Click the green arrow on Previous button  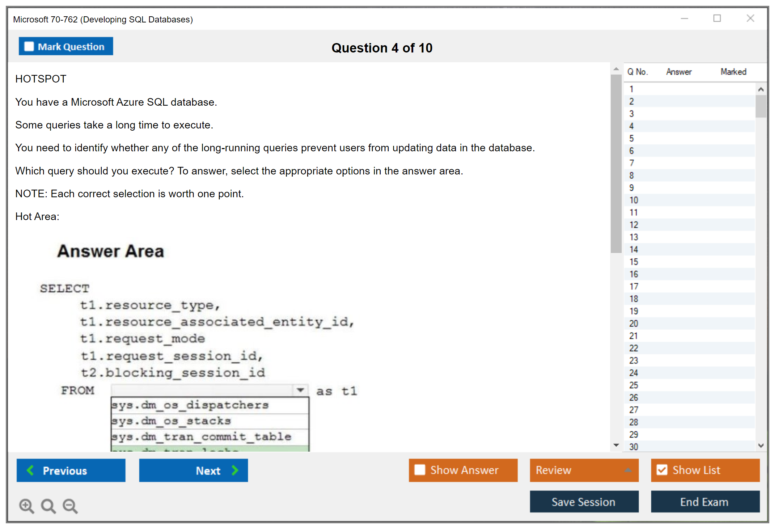coord(30,470)
